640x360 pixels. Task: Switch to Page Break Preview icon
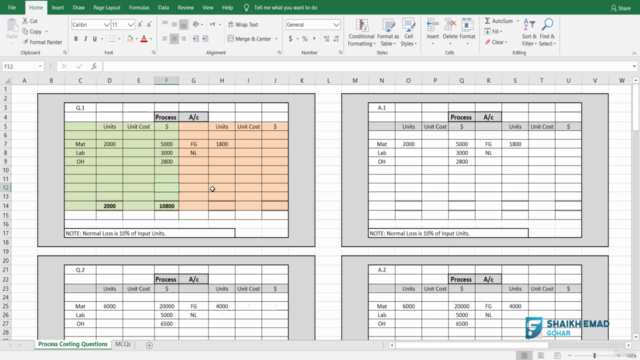point(557,356)
